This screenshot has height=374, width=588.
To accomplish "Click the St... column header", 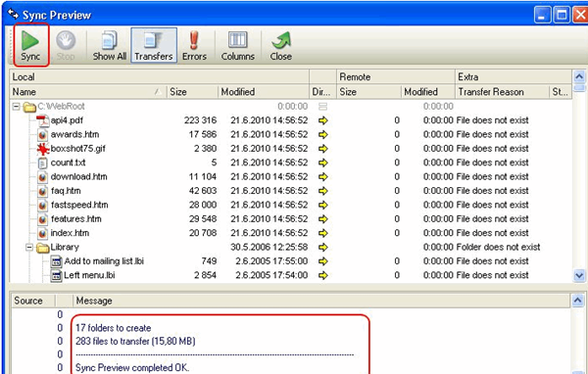I will click(561, 92).
